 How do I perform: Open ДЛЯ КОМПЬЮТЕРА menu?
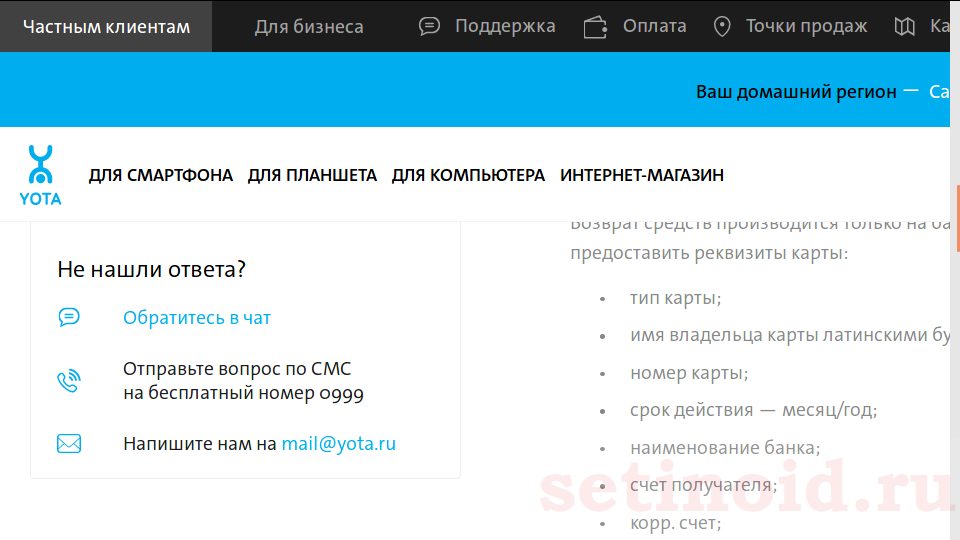pos(468,175)
